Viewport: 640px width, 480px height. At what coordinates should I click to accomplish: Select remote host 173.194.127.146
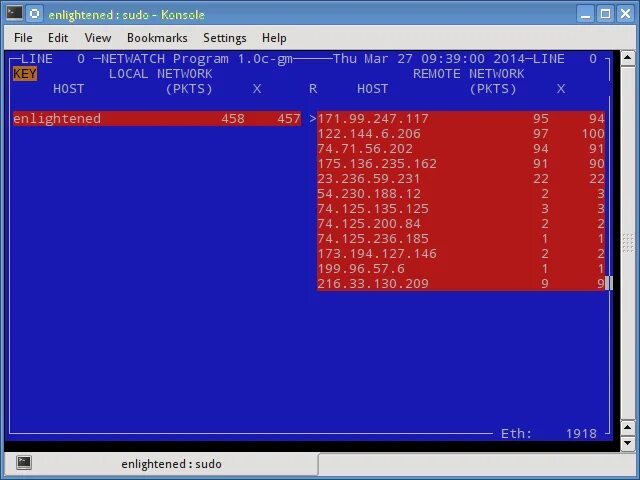(461, 254)
